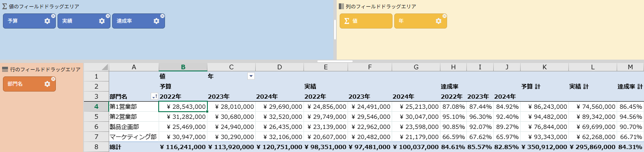644x152 pixels.
Task: Open settings gear on 部門名 row field chip
Action: [47, 84]
